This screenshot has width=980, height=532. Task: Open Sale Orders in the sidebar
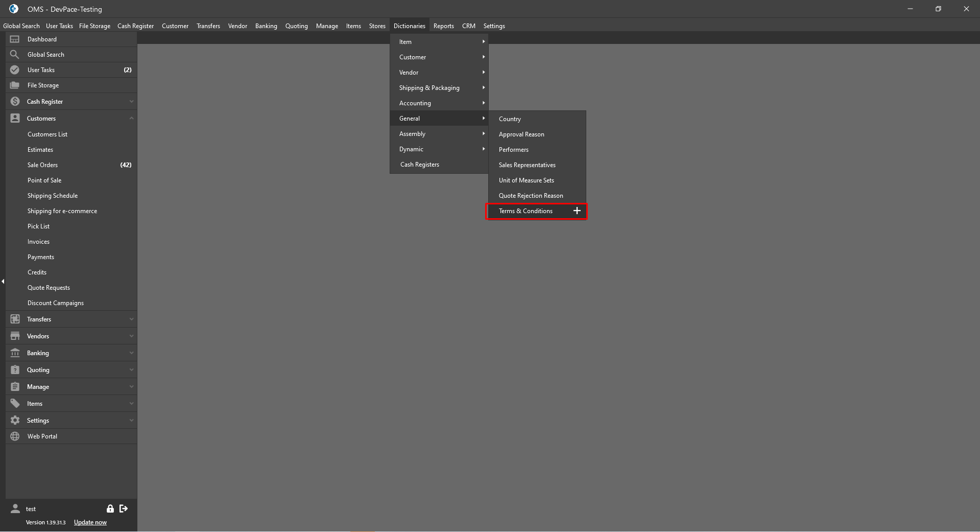[x=71, y=165]
